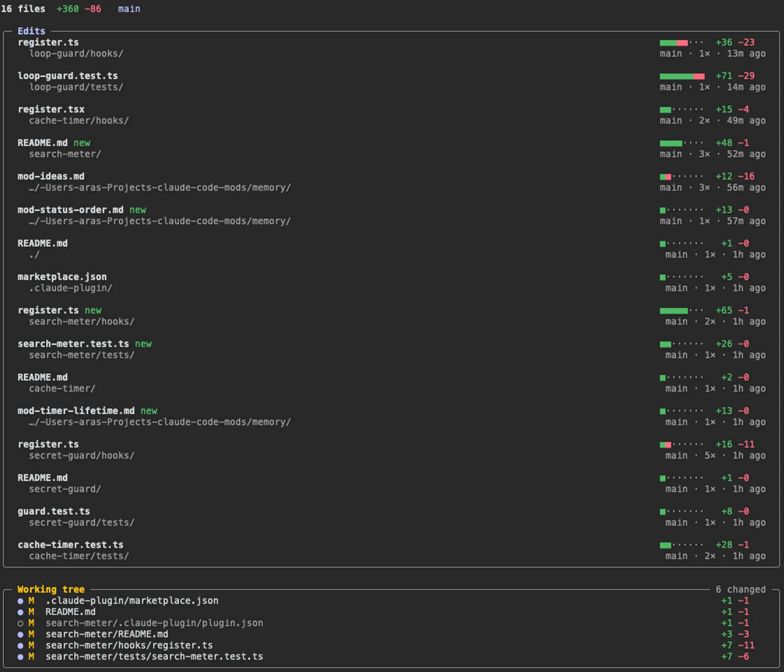Click the +3 -3 working tree stats
The width and height of the screenshot is (784, 672).
735,634
